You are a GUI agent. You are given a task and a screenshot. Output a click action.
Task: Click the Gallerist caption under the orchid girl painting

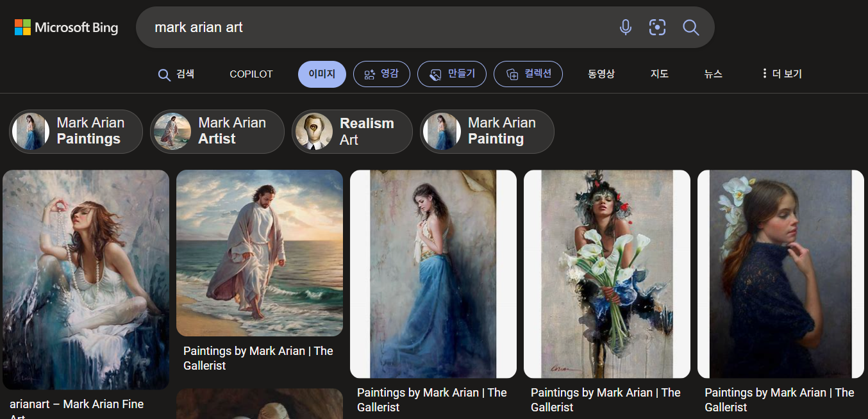pos(780,400)
